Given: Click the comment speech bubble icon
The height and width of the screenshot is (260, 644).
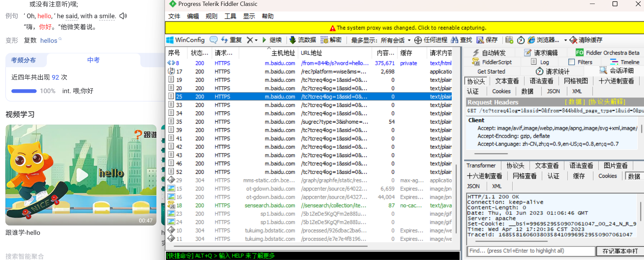Looking at the screenshot, I should pyautogui.click(x=213, y=40).
